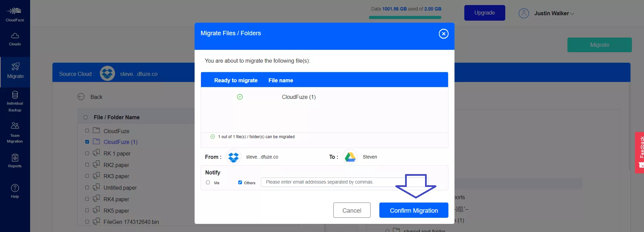Click the green ready-to-migrate checkmark icon
This screenshot has width=644, height=232.
coord(240,97)
